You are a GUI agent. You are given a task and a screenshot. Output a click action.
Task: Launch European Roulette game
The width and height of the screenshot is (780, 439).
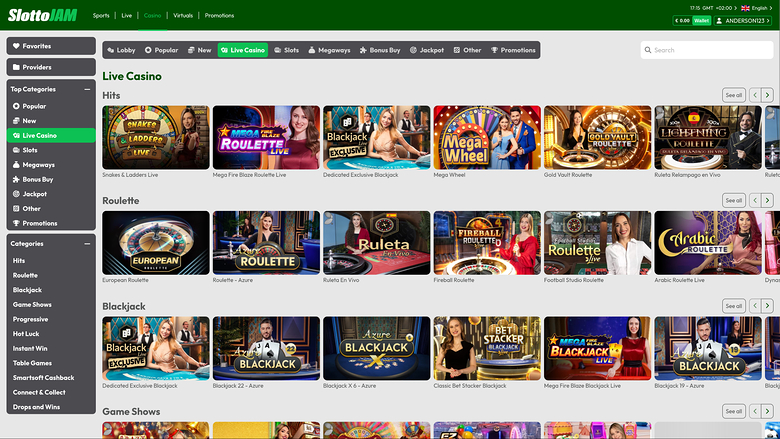pyautogui.click(x=156, y=243)
